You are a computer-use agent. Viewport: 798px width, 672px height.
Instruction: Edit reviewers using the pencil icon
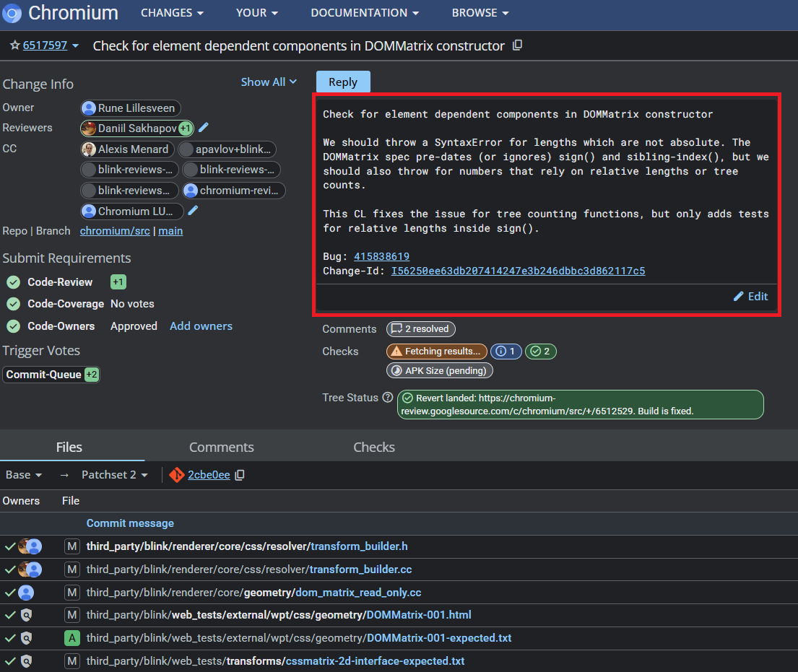(x=203, y=128)
